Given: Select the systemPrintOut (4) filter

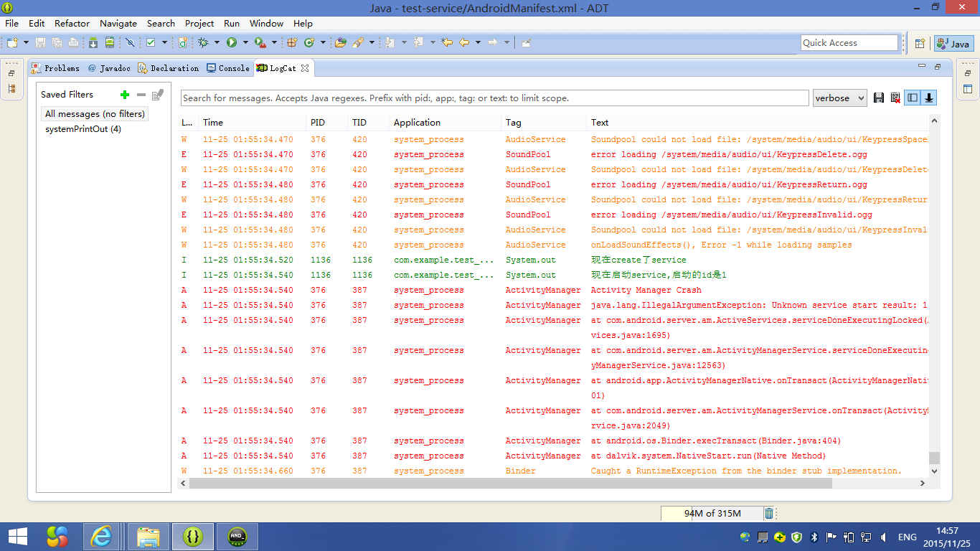Looking at the screenshot, I should tap(83, 129).
